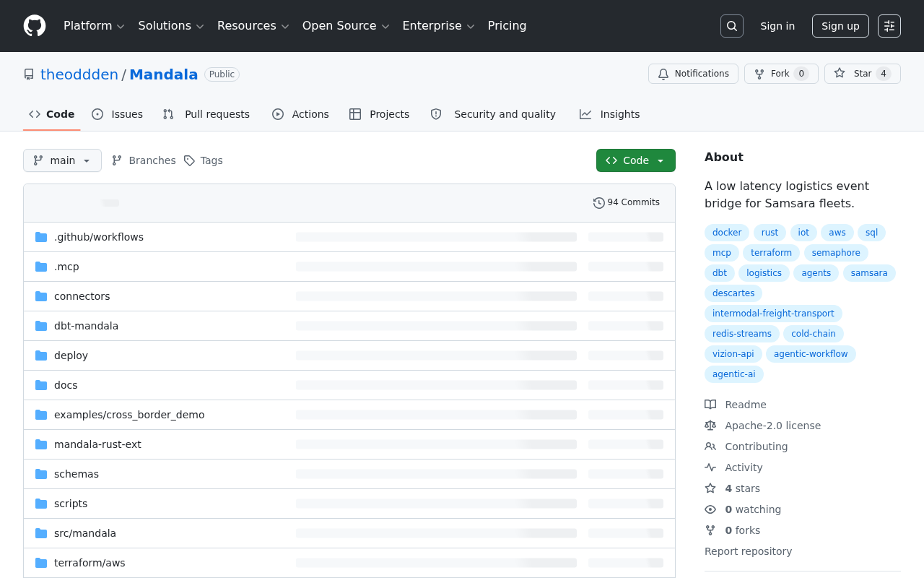The width and height of the screenshot is (924, 578).
Task: Switch to the Issues tab
Action: point(117,114)
